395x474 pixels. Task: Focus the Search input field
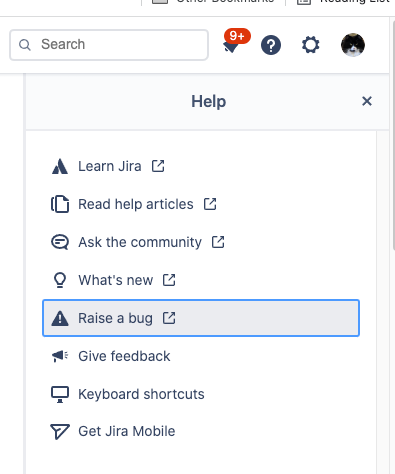coord(109,45)
